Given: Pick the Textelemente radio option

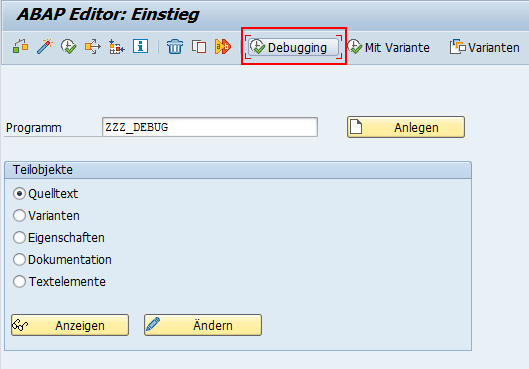Looking at the screenshot, I should click(19, 281).
